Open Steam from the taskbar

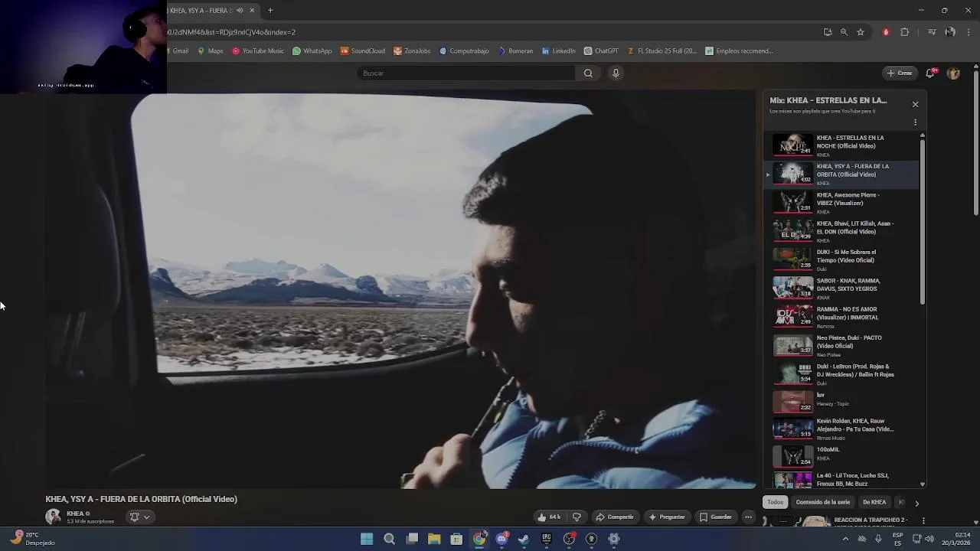click(524, 539)
